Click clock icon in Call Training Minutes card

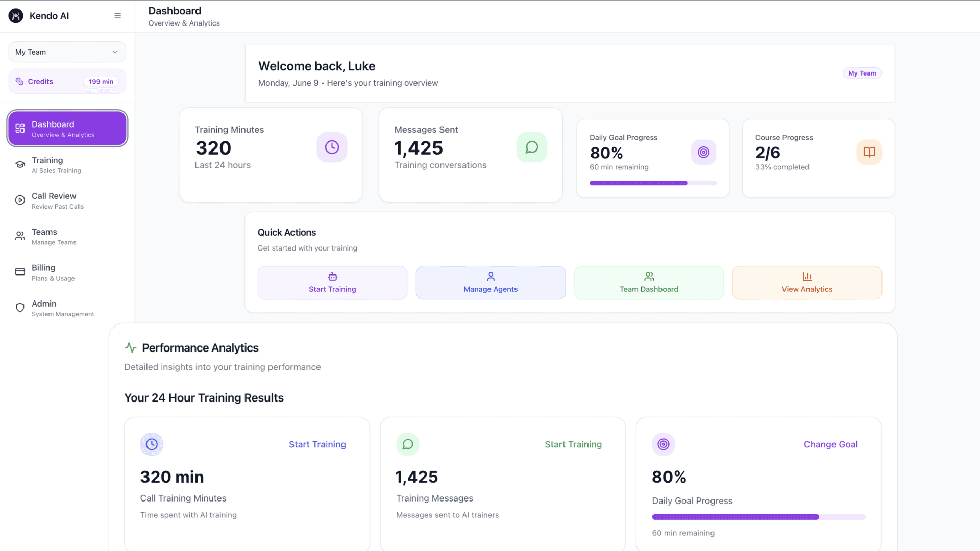tap(152, 444)
